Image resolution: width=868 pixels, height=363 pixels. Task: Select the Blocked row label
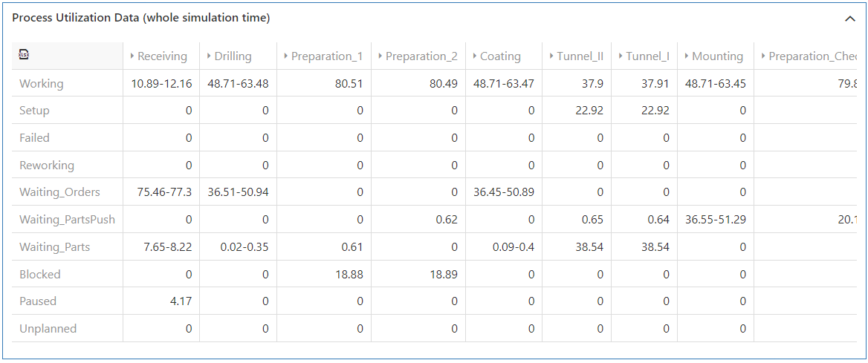40,275
